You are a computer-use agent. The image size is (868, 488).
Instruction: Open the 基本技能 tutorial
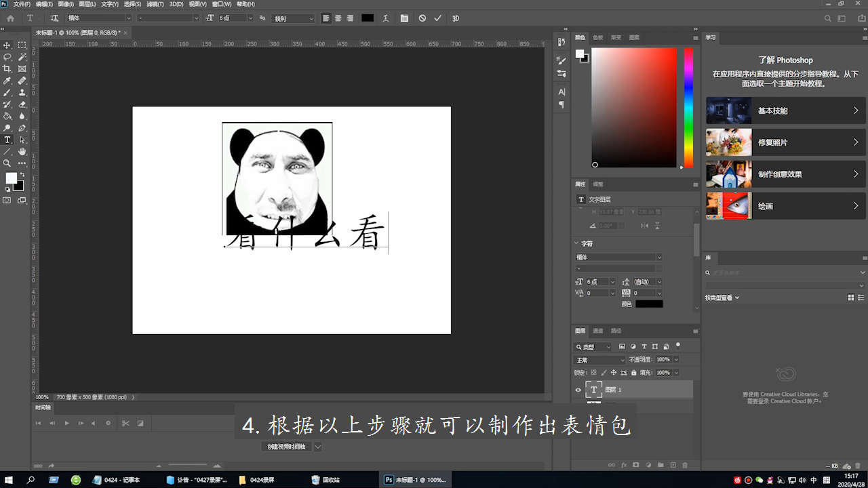(x=786, y=110)
